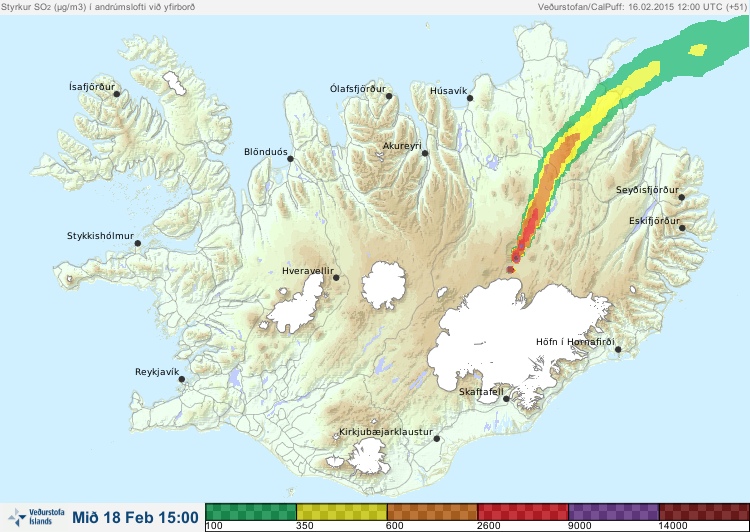The image size is (750, 532).
Task: Select the green 100 legend color
Action: pos(251,512)
